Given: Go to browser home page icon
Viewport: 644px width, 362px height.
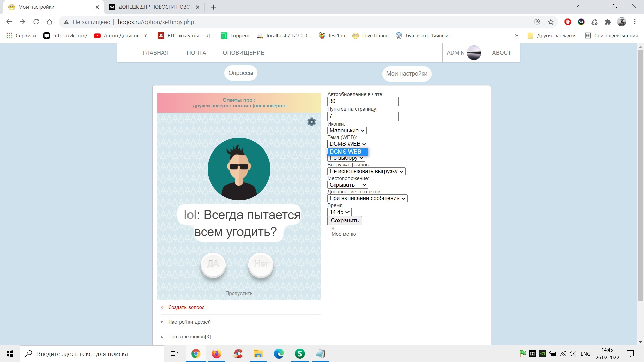Looking at the screenshot, I should point(49,22).
